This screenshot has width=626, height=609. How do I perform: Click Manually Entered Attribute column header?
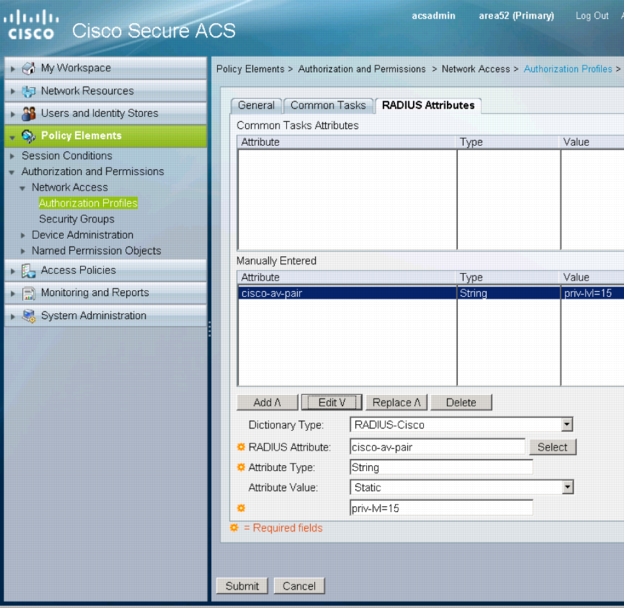pyautogui.click(x=347, y=278)
